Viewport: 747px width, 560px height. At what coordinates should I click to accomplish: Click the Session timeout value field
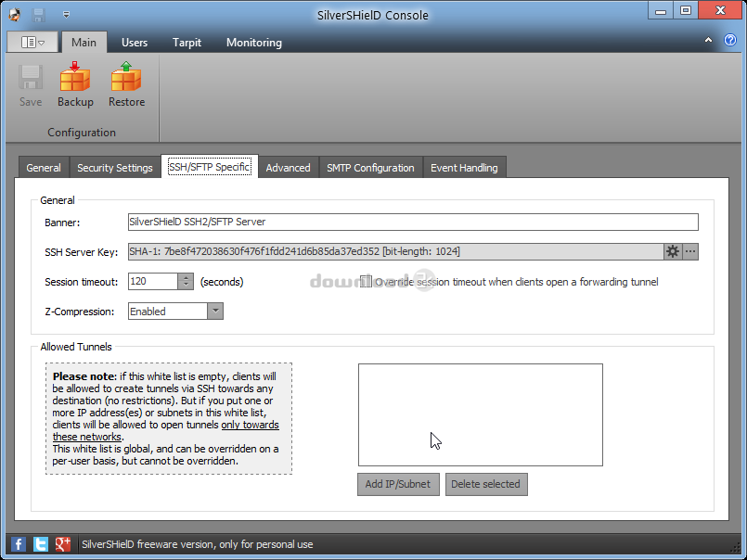tap(153, 282)
